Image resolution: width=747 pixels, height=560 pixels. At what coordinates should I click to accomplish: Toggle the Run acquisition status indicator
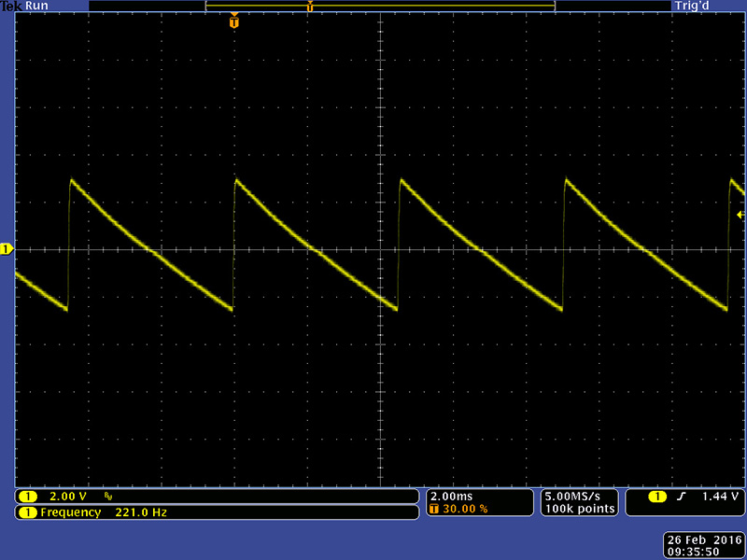[37, 6]
